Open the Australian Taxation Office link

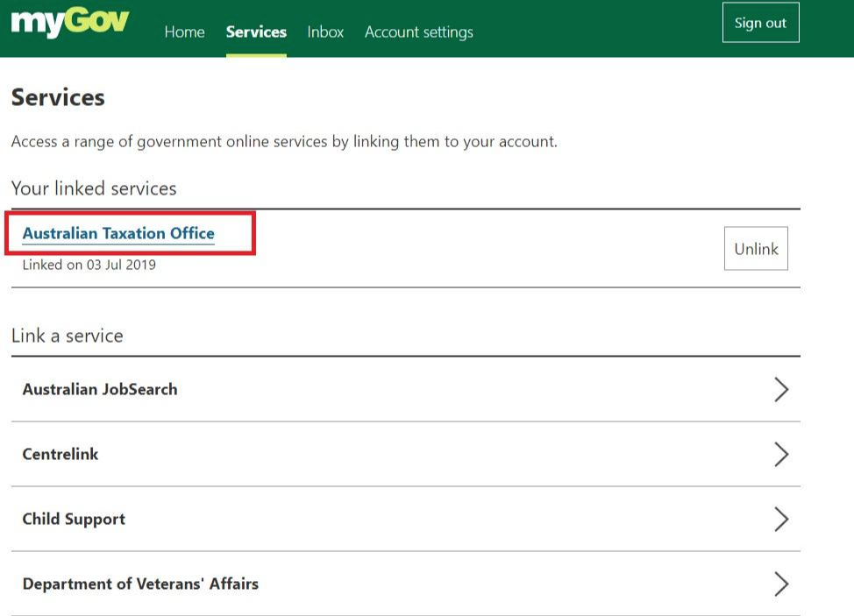[x=118, y=233]
